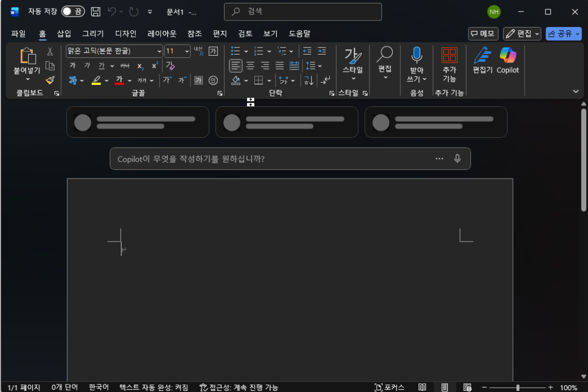The height and width of the screenshot is (392, 588).
Task: Toggle the 포커스 mode in status bar
Action: [389, 387]
